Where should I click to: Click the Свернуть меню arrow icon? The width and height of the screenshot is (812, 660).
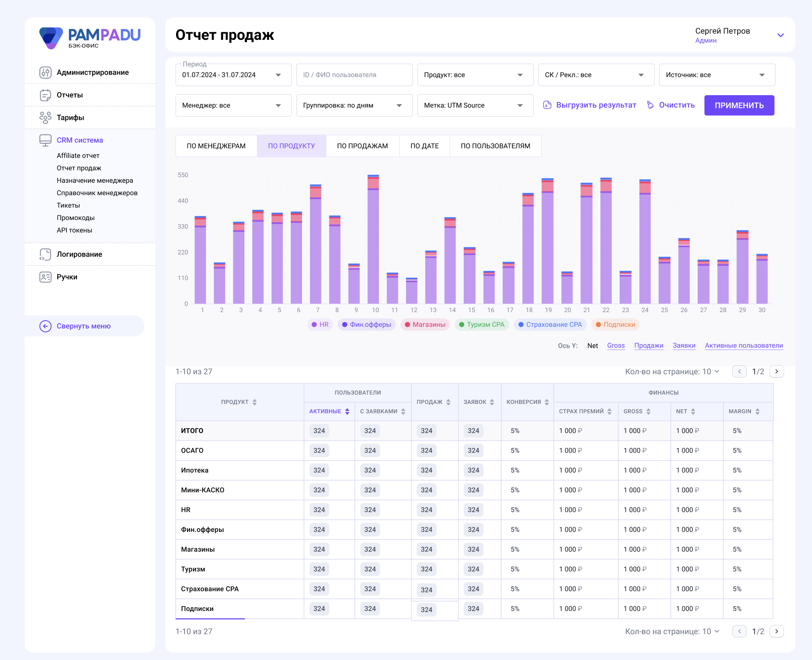(x=45, y=326)
